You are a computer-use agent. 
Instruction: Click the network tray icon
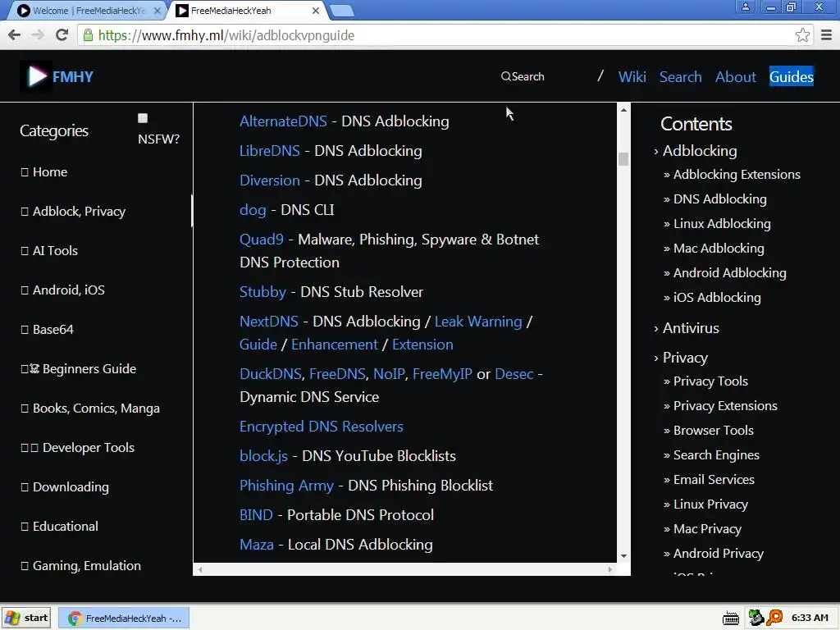(756, 618)
